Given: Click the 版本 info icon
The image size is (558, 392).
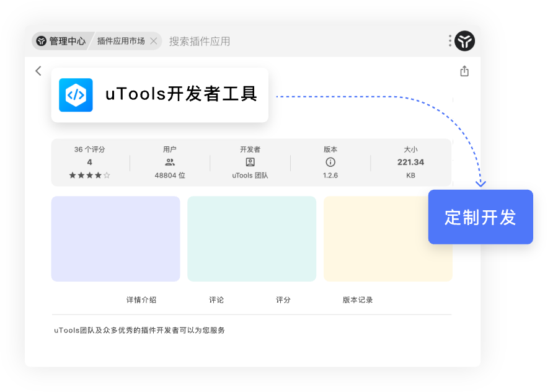Looking at the screenshot, I should click(330, 163).
